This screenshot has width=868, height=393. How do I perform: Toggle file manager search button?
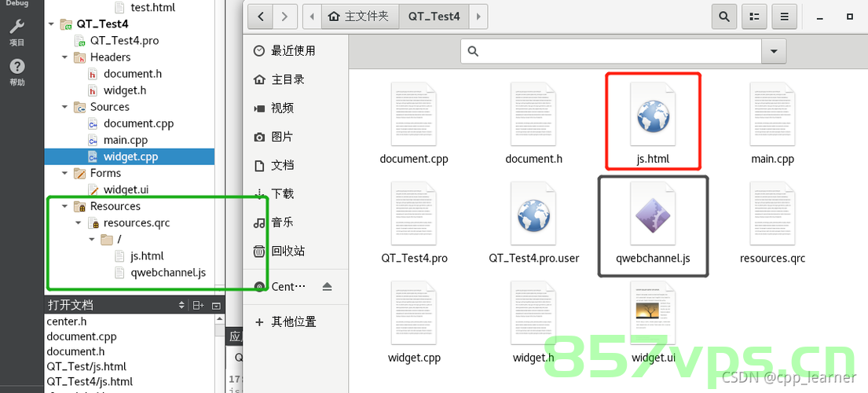[x=724, y=17]
